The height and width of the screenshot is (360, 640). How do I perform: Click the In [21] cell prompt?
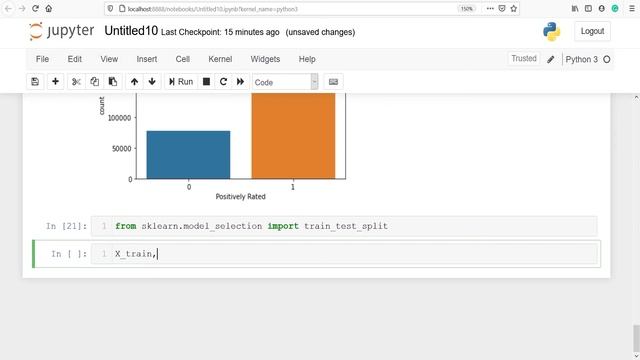point(67,226)
